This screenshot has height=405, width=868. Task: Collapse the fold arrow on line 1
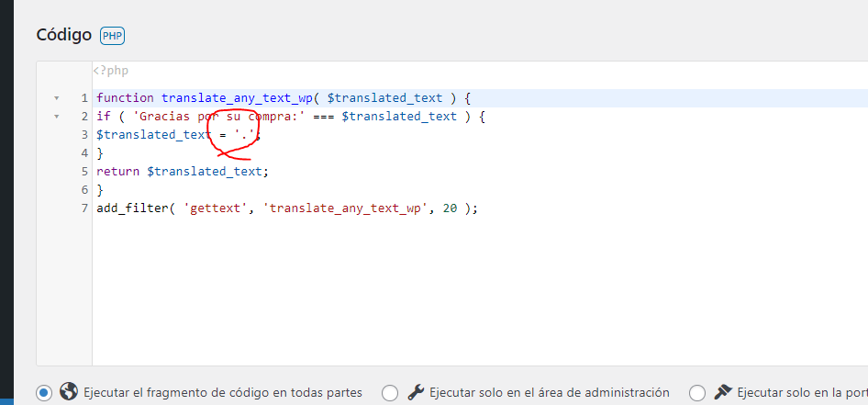click(56, 98)
